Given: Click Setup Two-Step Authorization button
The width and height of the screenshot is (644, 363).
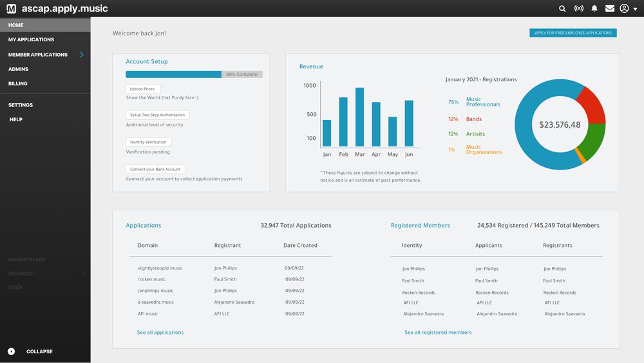Looking at the screenshot, I should tap(157, 115).
